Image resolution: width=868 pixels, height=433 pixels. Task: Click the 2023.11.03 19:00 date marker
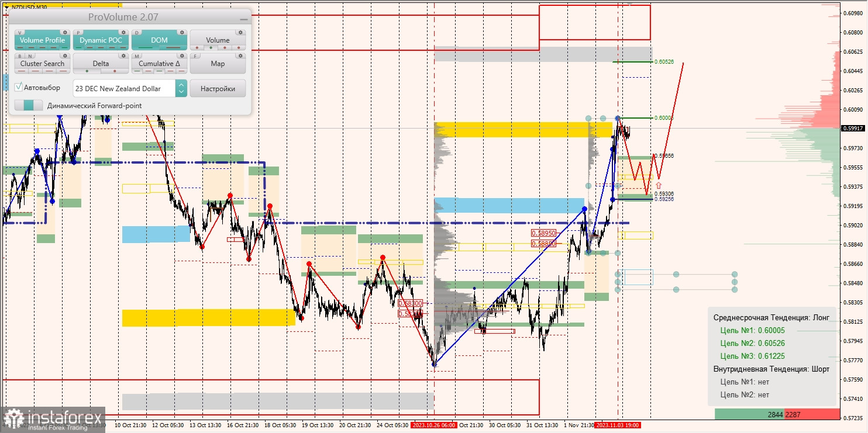617,425
